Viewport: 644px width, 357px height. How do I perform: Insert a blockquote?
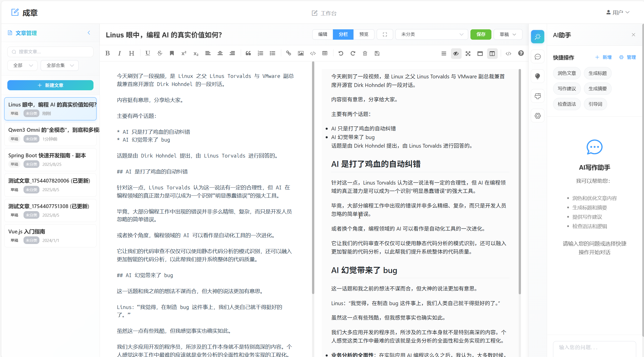[x=248, y=53]
